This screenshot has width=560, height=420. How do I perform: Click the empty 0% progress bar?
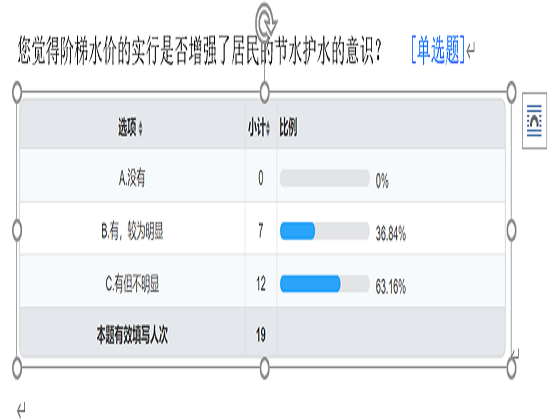(x=324, y=178)
